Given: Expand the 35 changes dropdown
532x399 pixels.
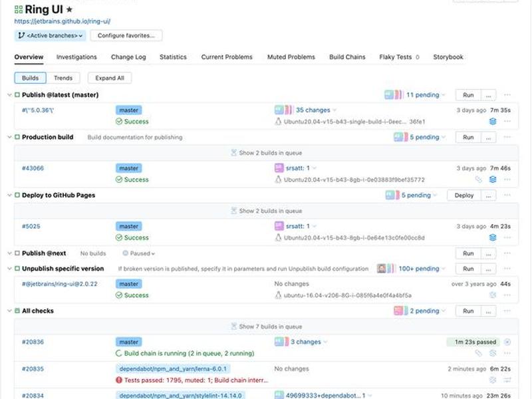Looking at the screenshot, I should 317,110.
